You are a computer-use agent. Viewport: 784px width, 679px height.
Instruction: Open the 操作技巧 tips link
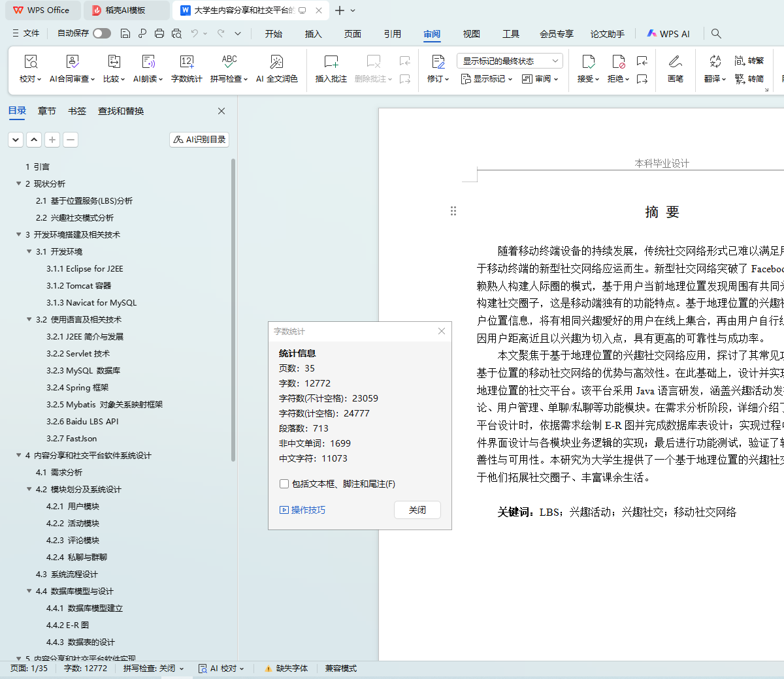click(x=302, y=510)
